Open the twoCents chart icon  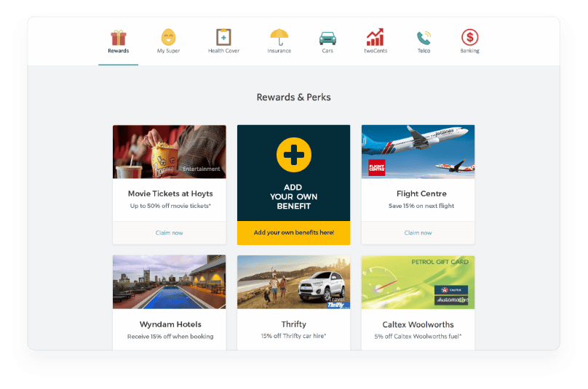pyautogui.click(x=376, y=37)
